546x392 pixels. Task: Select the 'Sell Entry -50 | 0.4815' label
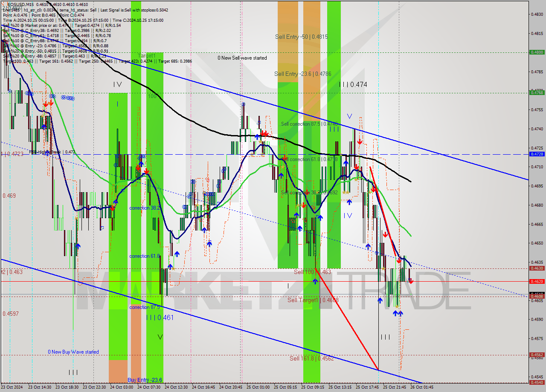click(x=302, y=37)
